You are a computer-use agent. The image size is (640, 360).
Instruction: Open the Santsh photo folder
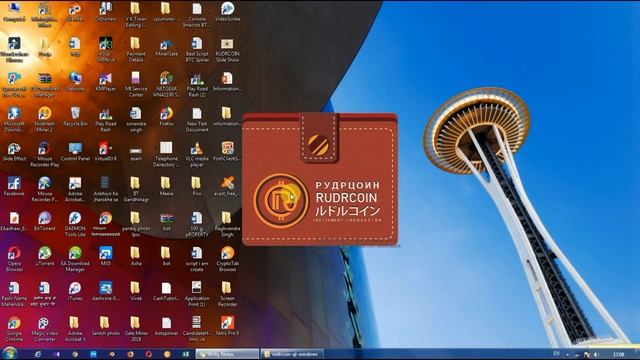tap(106, 327)
